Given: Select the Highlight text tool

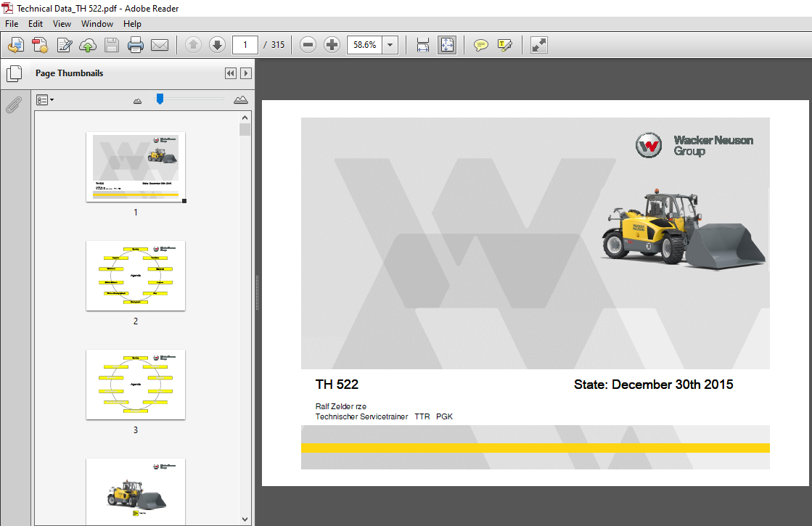Looking at the screenshot, I should [505, 46].
